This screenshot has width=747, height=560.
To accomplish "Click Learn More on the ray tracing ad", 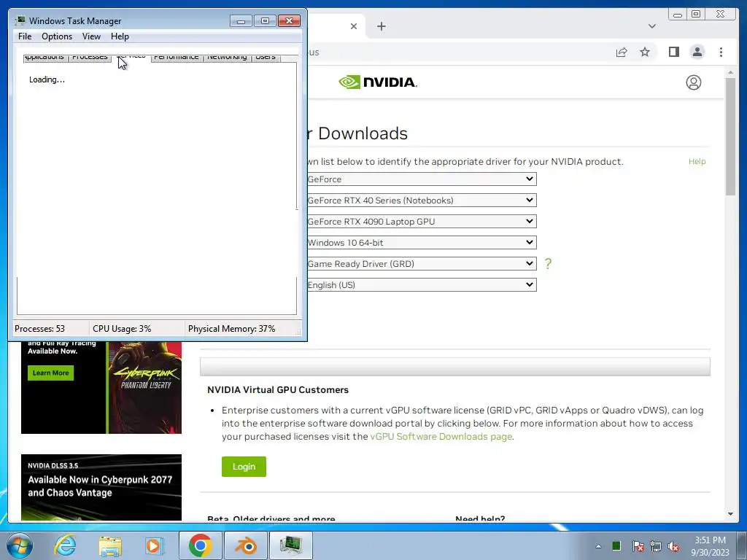I will [x=50, y=373].
